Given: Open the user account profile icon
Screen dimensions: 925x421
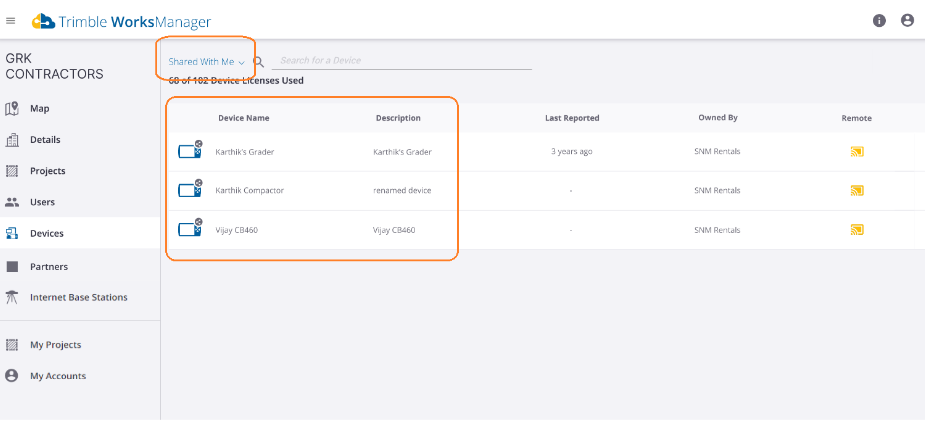Looking at the screenshot, I should pos(907,21).
